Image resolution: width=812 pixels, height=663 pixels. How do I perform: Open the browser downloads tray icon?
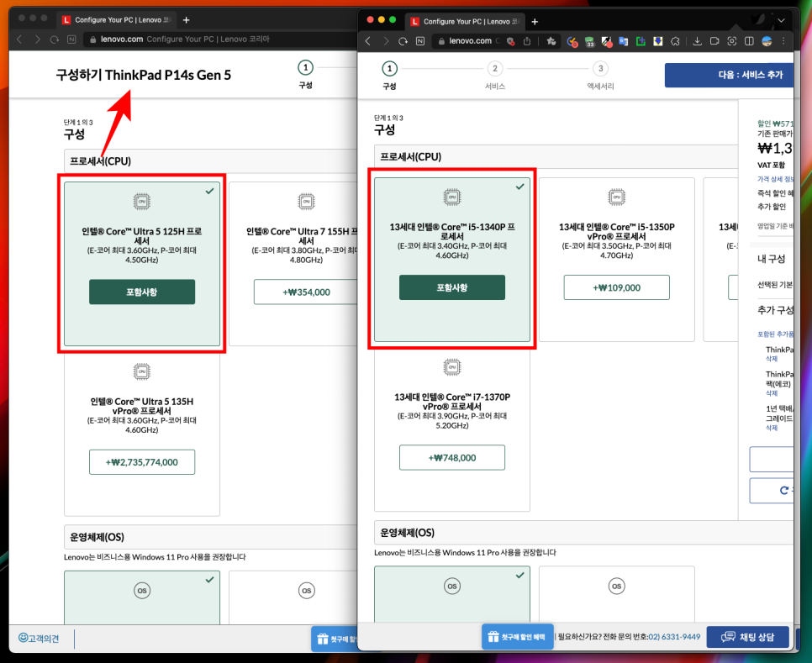[x=697, y=41]
